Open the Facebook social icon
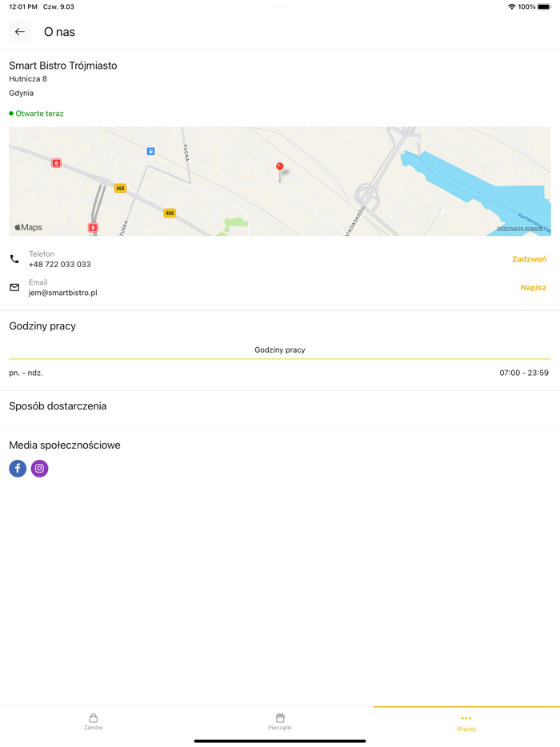This screenshot has height=747, width=560. tap(17, 468)
